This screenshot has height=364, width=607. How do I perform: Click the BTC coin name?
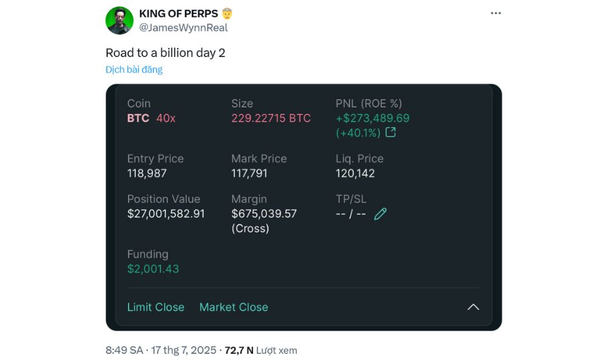pos(138,118)
